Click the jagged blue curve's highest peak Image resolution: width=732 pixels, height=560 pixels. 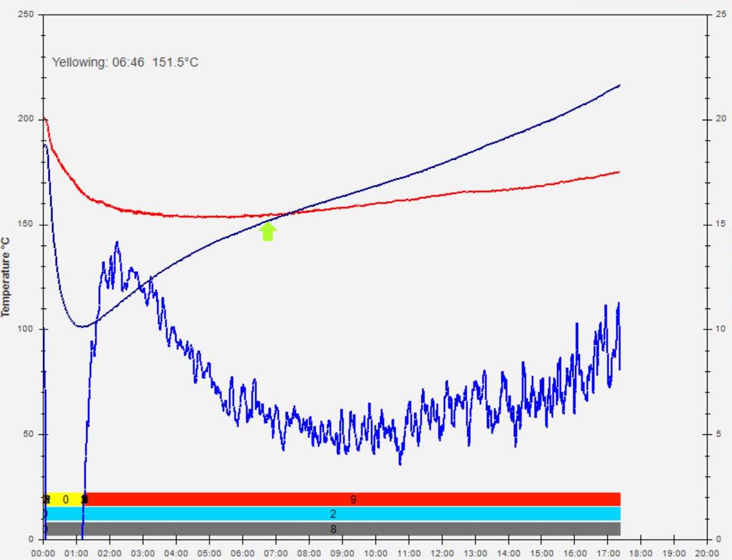pos(117,242)
